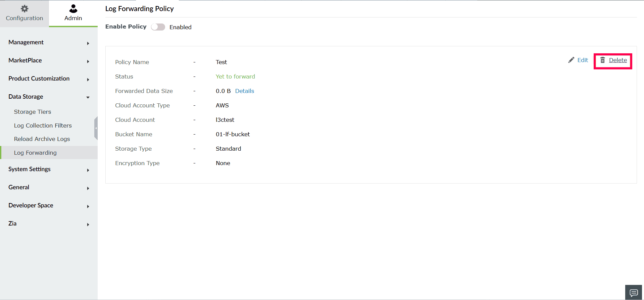This screenshot has width=644, height=300.
Task: Click the Edit link text
Action: coord(583,60)
